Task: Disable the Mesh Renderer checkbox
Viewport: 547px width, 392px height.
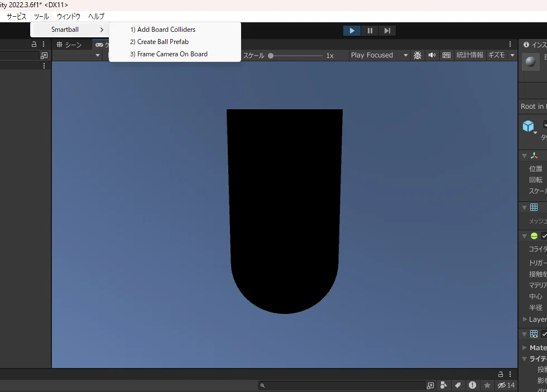Action: (544, 334)
